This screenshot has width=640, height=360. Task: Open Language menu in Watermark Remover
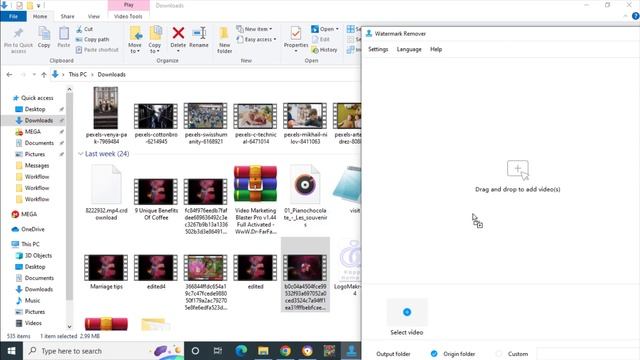(409, 49)
